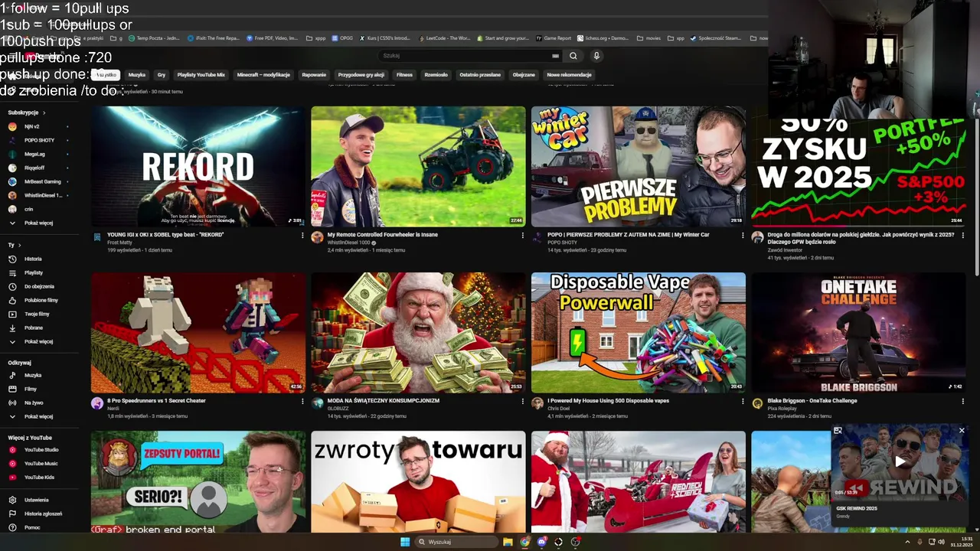Open Twoje filmy in sidebar
Screen dimensions: 980x551
click(x=37, y=314)
